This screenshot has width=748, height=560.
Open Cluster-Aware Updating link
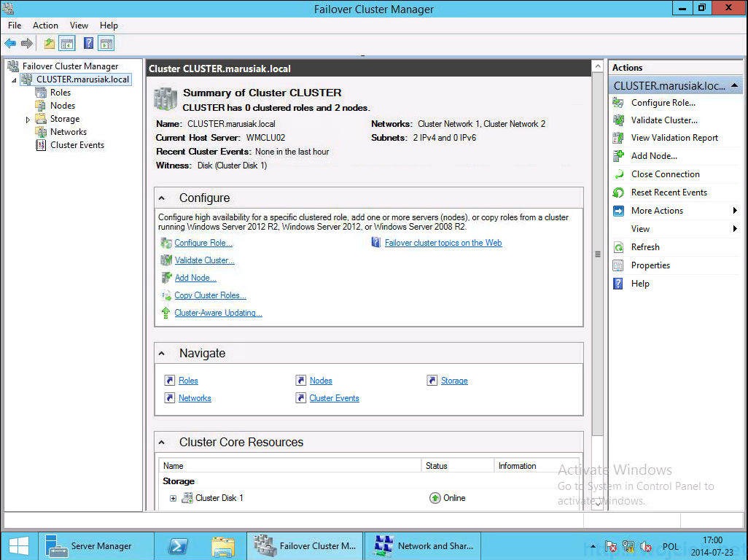218,314
